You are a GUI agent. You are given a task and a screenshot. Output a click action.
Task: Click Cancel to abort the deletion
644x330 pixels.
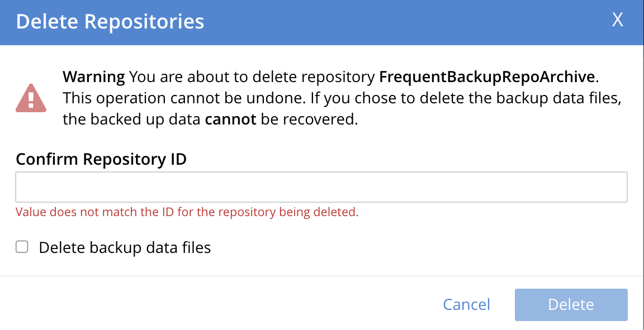tap(466, 304)
